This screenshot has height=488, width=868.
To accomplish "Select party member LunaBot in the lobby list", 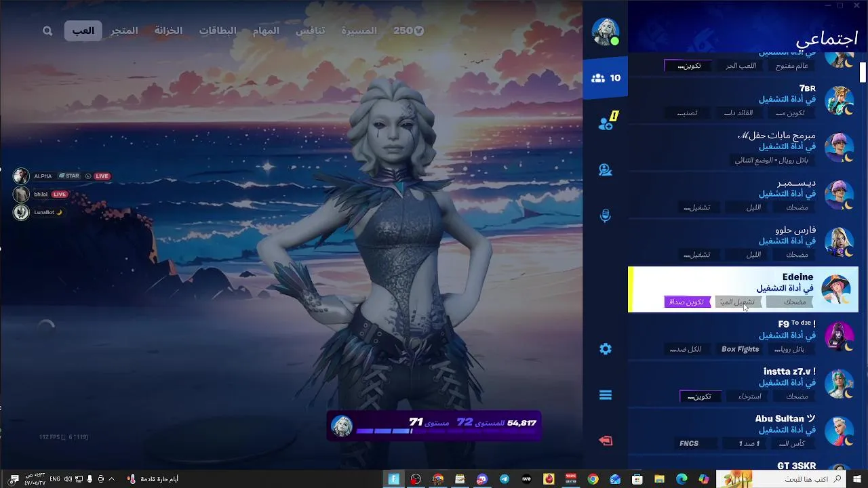I will 38,212.
